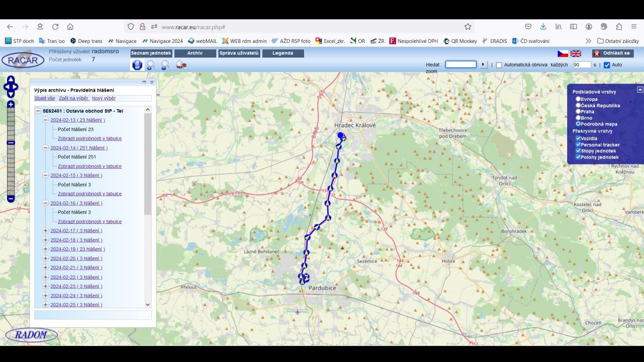Open the Firefox application menu
Screen dimensions: 644x362
(634, 27)
